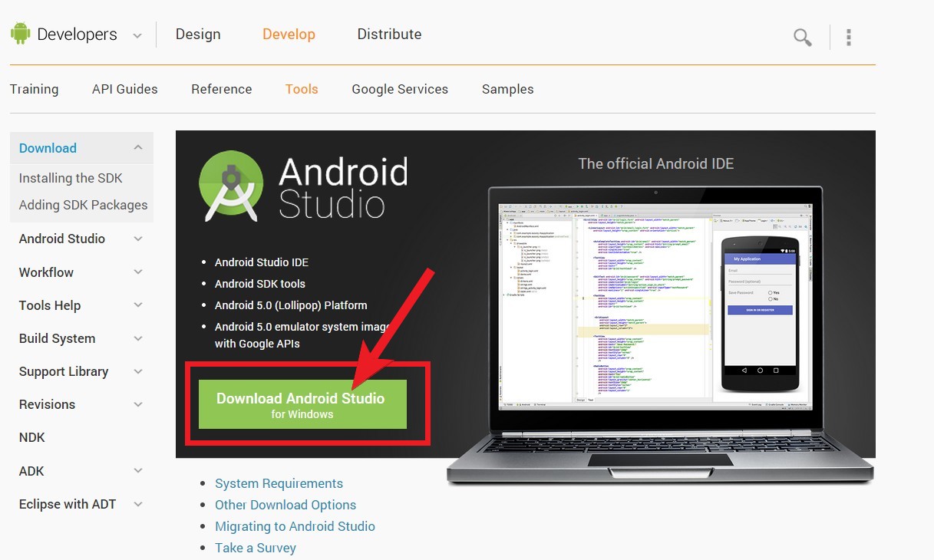
Task: Open Build System sidebar entry
Action: pos(58,338)
